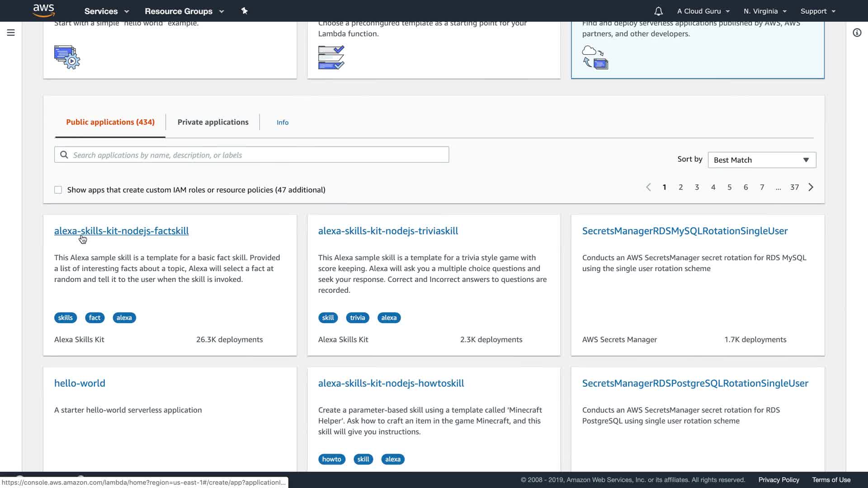Screen dimensions: 868x488
Task: Click the pin shortcut icon in navbar
Action: coord(245,11)
